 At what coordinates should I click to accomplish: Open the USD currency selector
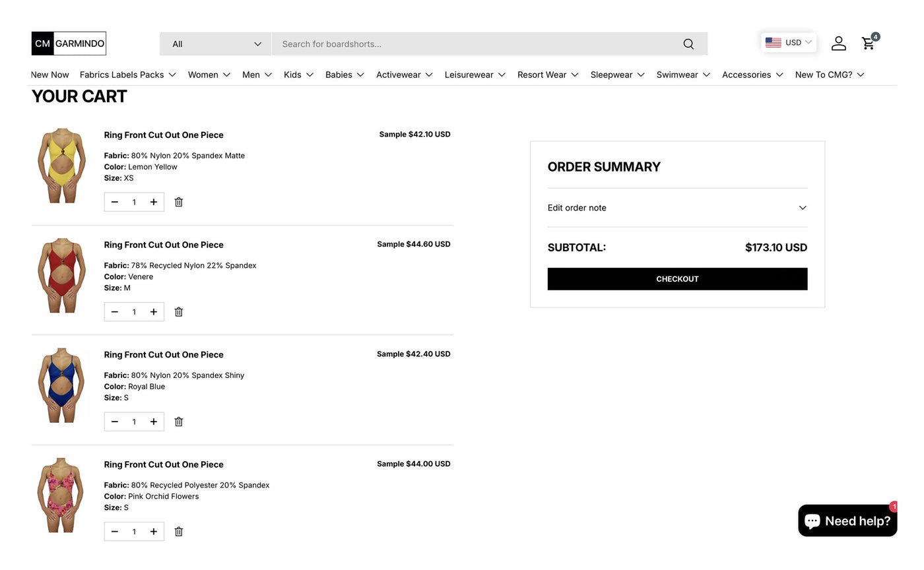788,42
